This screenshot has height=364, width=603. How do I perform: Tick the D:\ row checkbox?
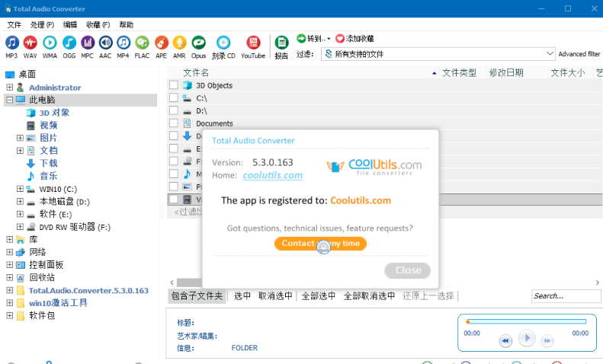174,110
